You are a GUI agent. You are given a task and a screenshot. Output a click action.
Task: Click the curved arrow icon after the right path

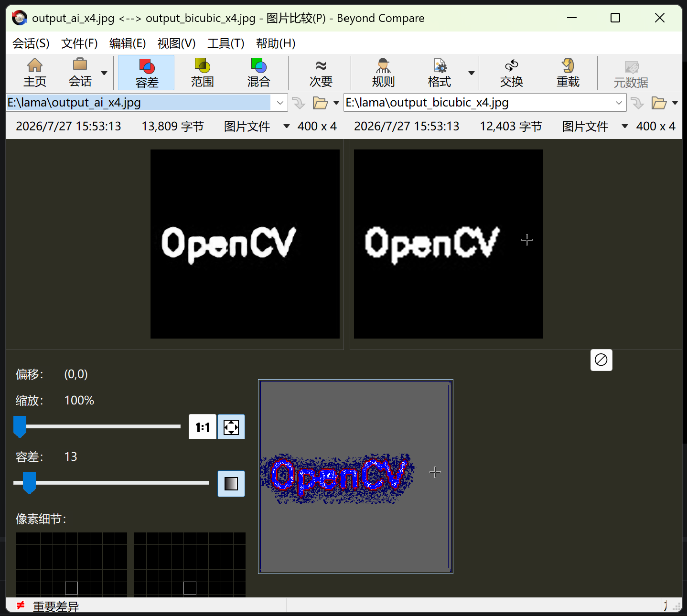pyautogui.click(x=637, y=103)
